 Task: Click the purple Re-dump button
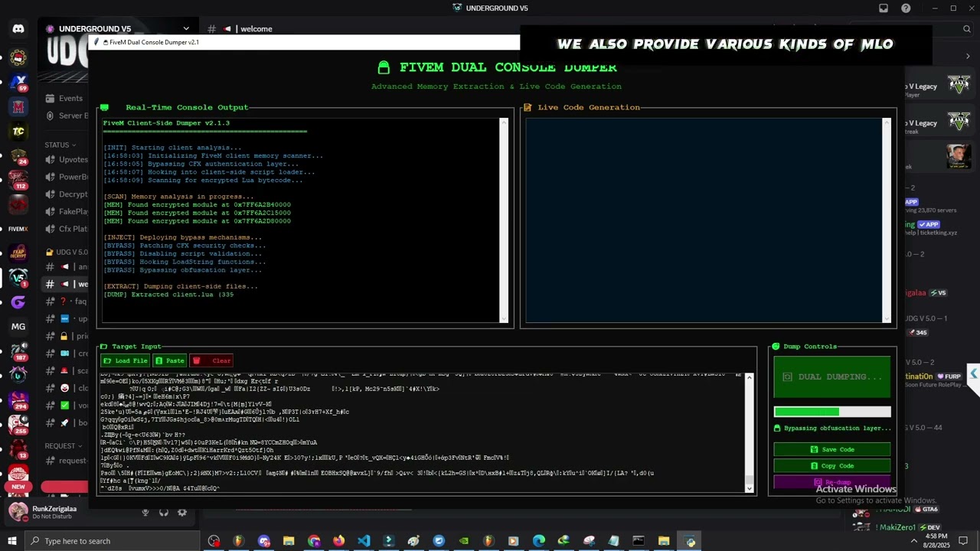pyautogui.click(x=832, y=482)
